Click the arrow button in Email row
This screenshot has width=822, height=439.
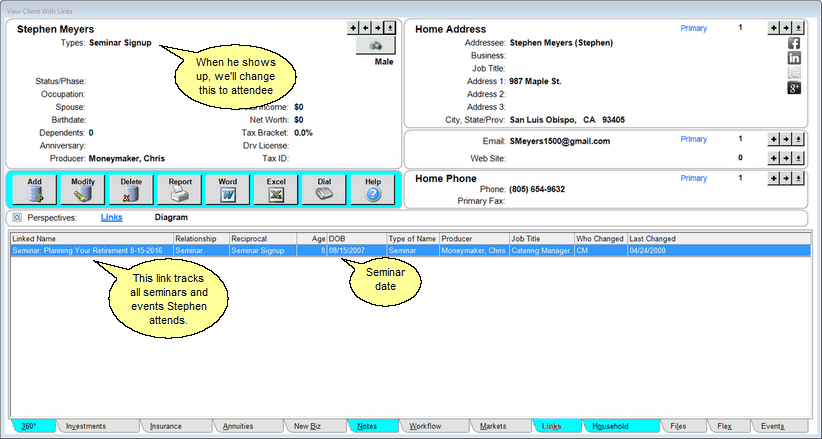pos(786,139)
